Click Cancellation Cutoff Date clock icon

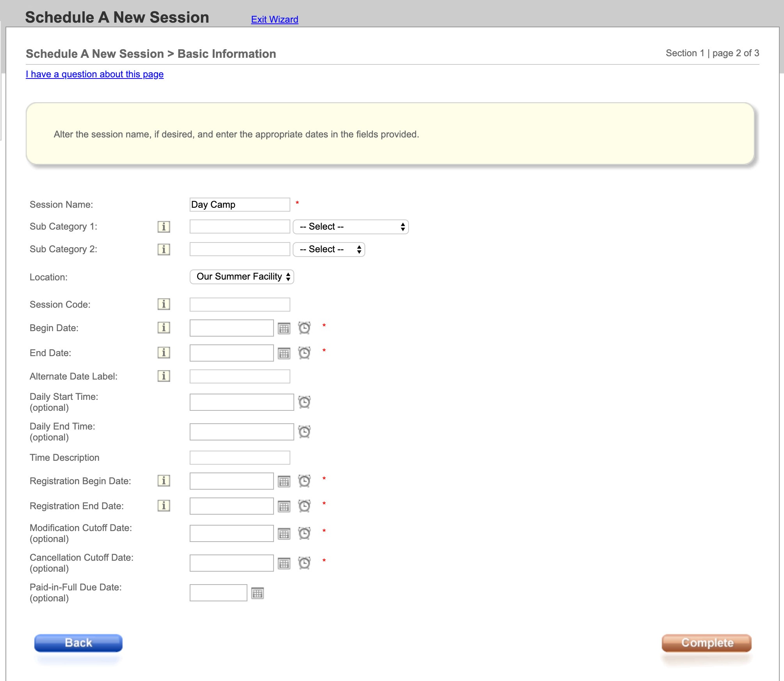click(x=304, y=563)
